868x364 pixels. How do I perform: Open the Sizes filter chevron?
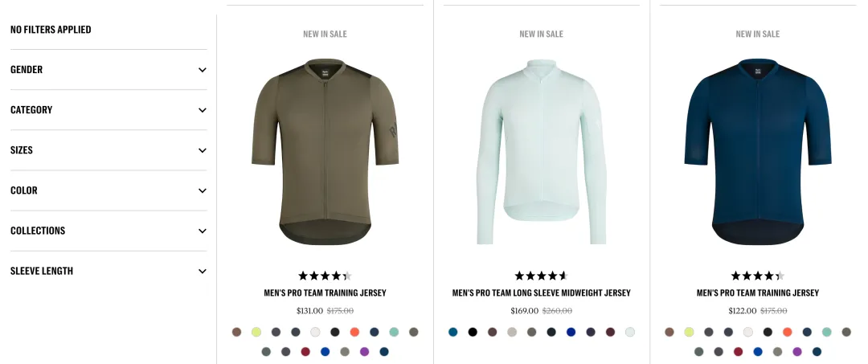[203, 150]
